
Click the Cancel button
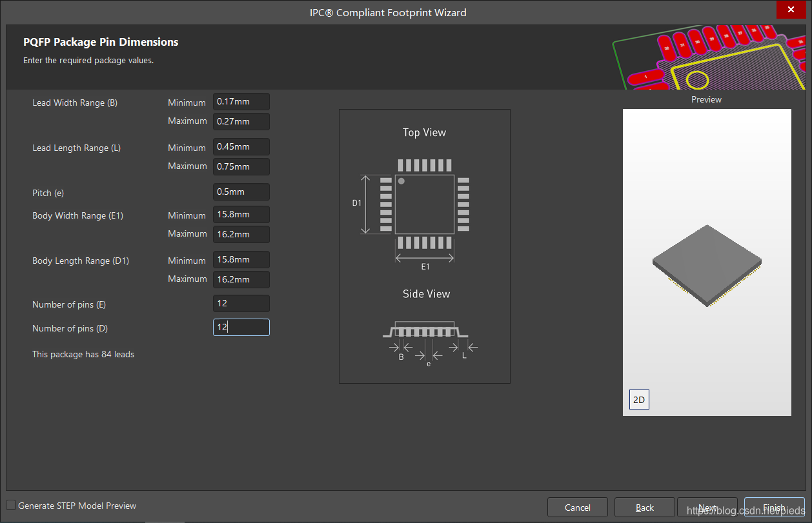[x=578, y=508]
